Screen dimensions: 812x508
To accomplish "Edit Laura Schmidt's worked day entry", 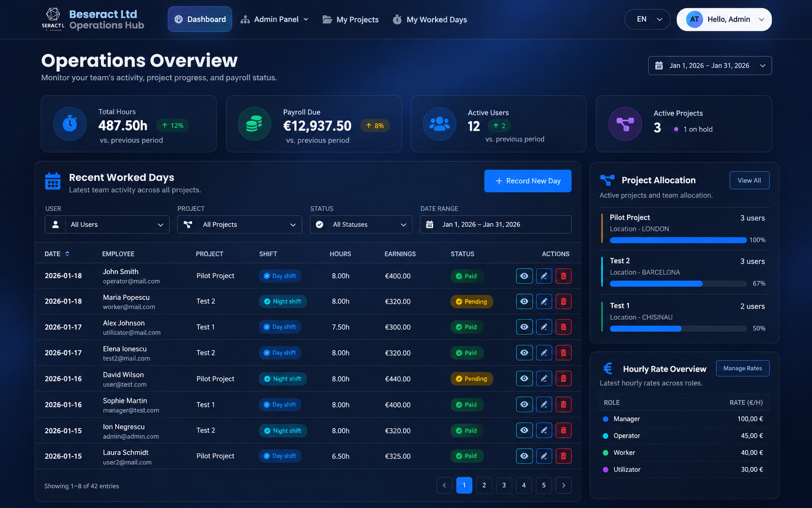I will [x=544, y=456].
